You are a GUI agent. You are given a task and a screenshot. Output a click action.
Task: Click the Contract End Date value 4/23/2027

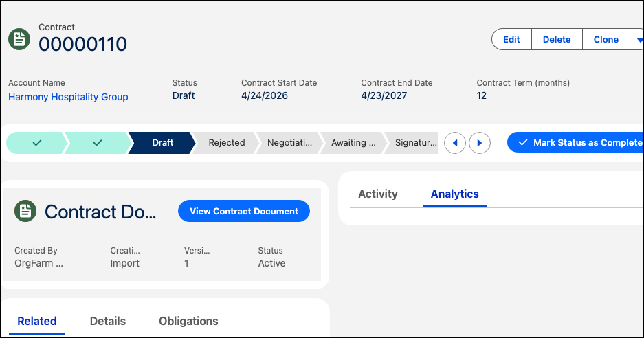(384, 95)
